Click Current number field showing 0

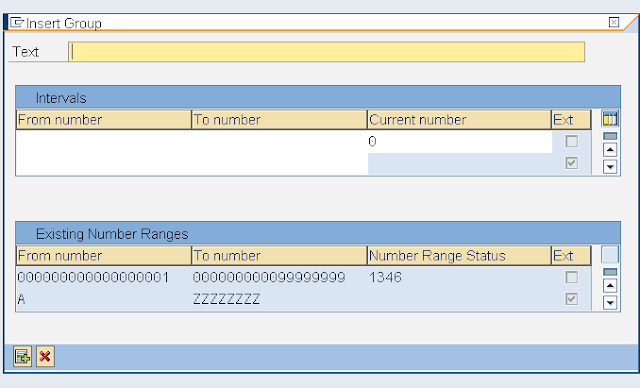pyautogui.click(x=460, y=142)
